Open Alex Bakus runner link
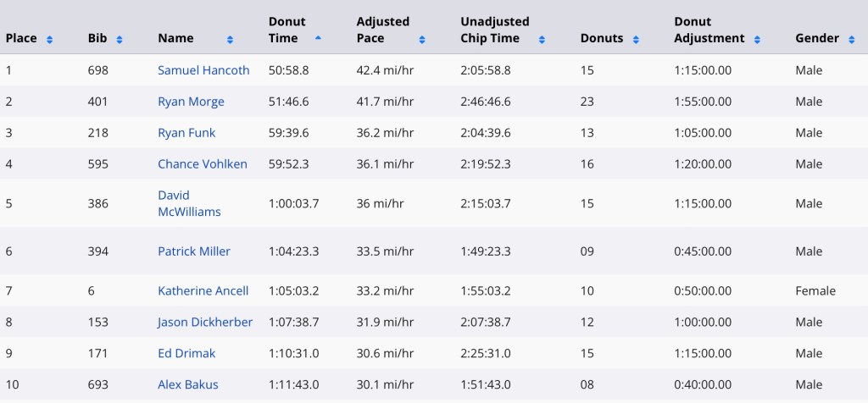 point(188,384)
